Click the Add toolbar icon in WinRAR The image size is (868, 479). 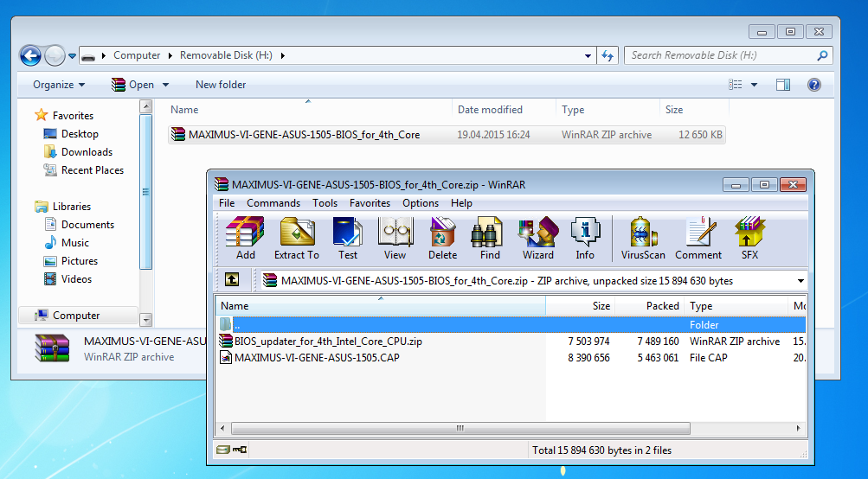pyautogui.click(x=245, y=238)
